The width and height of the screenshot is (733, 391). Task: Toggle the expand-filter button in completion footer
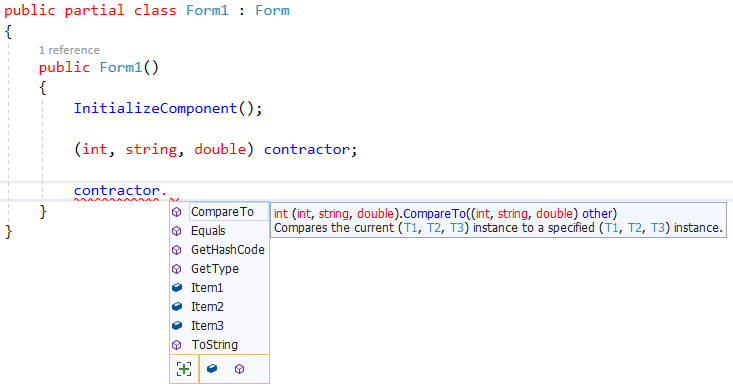tap(184, 369)
